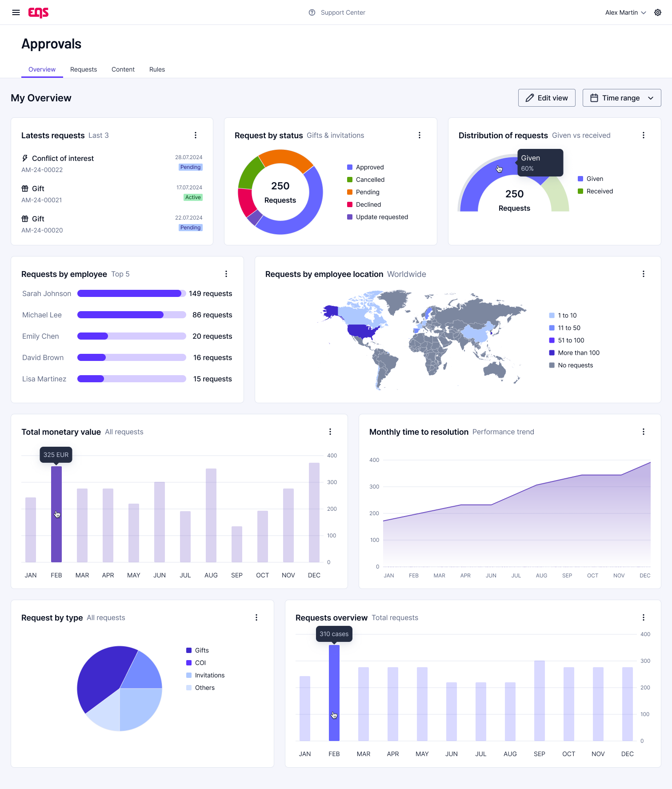Toggle Pending legend in status chart
This screenshot has height=789, width=672.
coord(363,192)
